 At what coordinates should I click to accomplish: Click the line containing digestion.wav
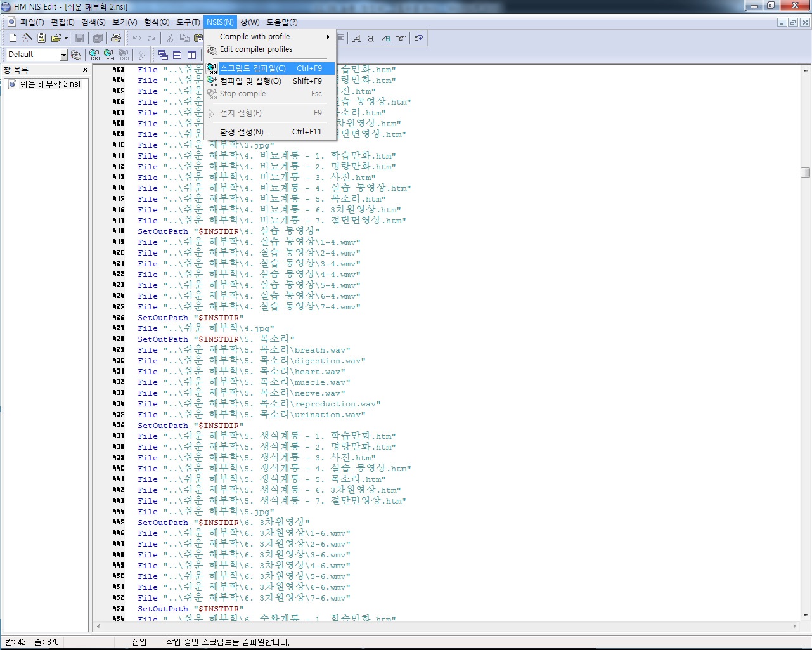(251, 361)
